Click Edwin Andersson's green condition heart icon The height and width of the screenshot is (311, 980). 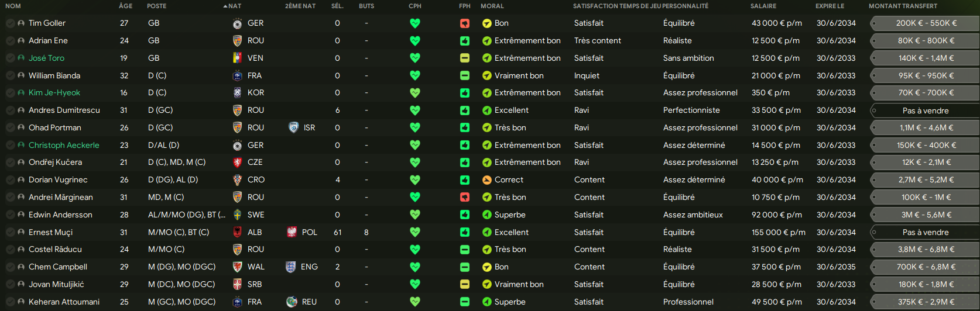point(415,215)
